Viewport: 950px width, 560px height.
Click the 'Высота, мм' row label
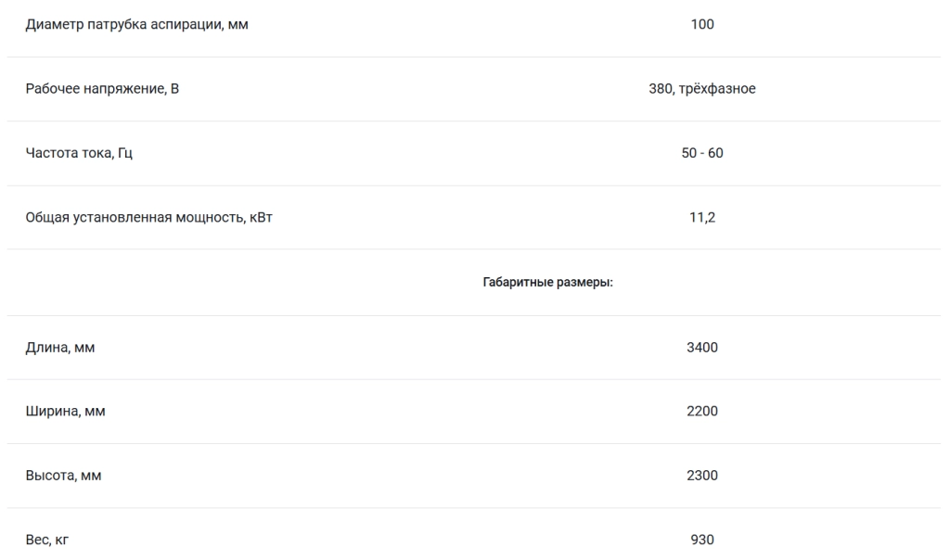pos(64,476)
